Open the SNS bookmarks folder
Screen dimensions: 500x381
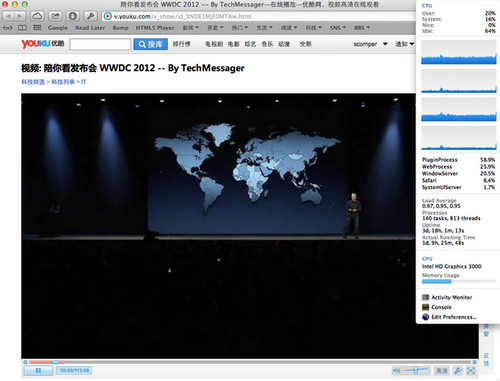338,28
